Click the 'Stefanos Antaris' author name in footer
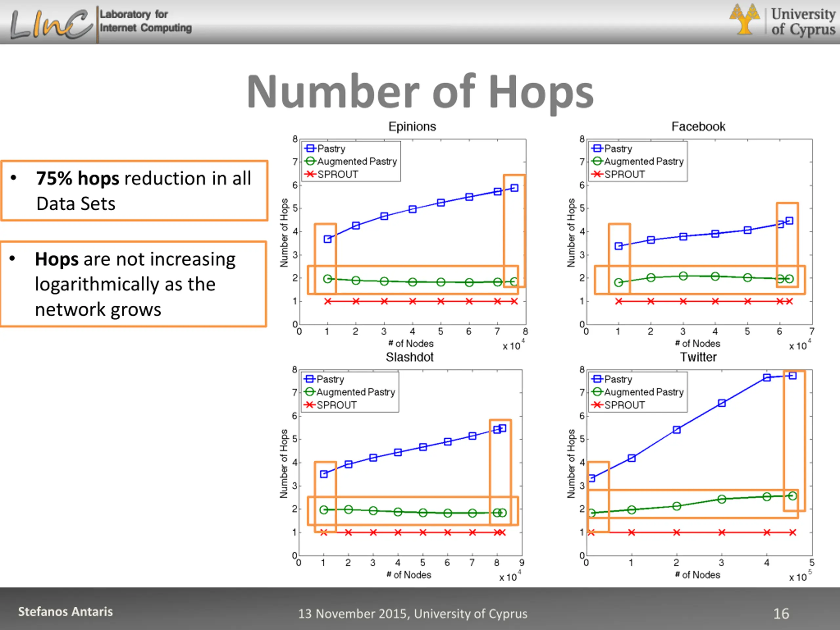The width and height of the screenshot is (840, 630). coord(65,611)
